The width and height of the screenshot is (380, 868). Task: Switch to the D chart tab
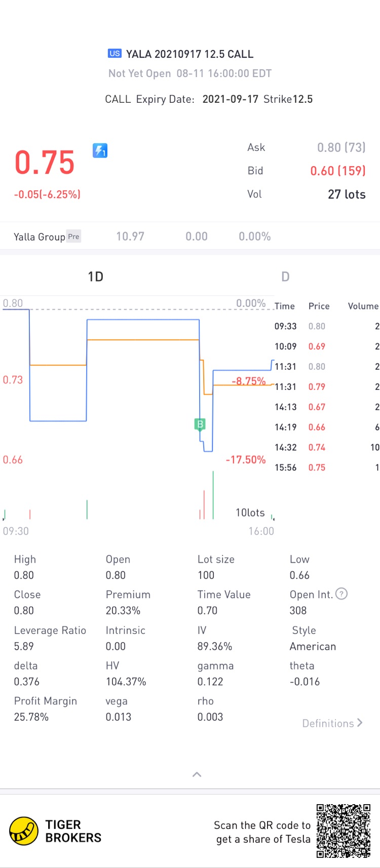[x=285, y=277]
